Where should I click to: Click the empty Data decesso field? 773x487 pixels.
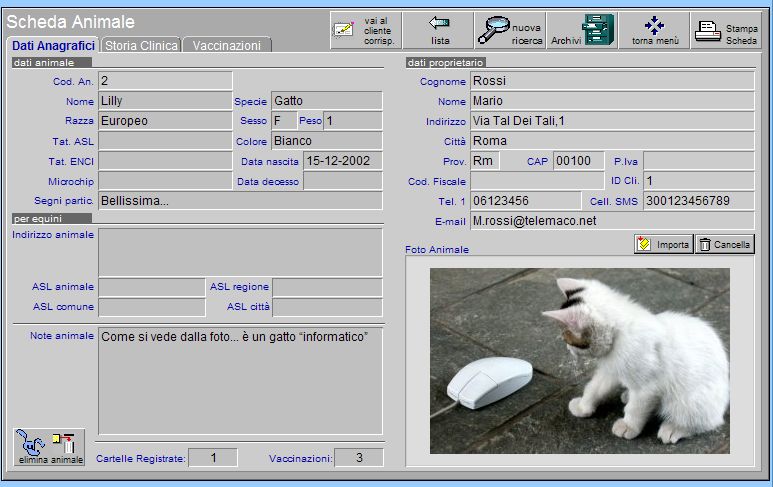tap(342, 181)
